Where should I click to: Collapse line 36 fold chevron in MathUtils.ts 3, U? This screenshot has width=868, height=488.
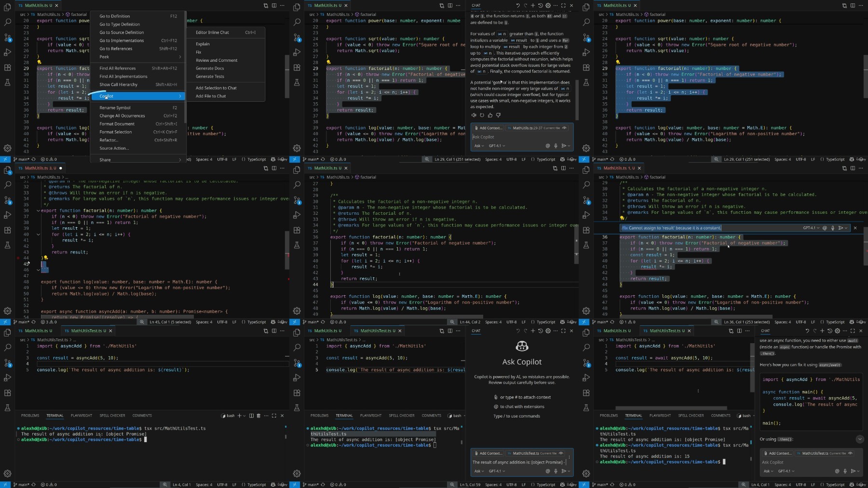(x=38, y=211)
